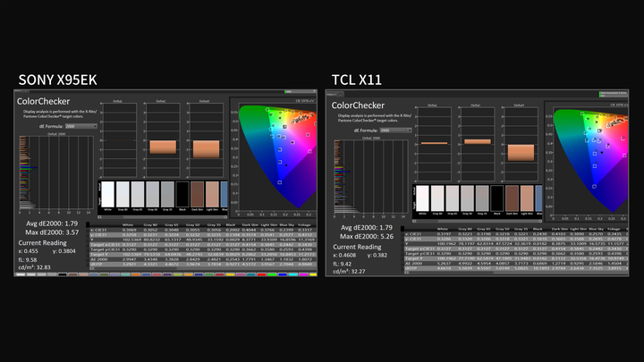Click the swatch strip right scroll arrow in TCL window
Screen dimensions: 644x362
click(x=540, y=221)
